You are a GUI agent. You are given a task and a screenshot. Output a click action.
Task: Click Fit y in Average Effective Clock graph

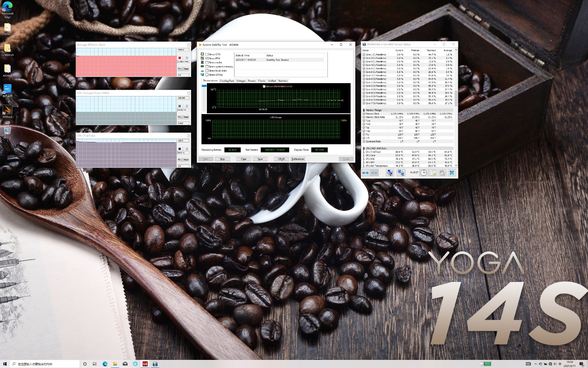click(x=180, y=69)
